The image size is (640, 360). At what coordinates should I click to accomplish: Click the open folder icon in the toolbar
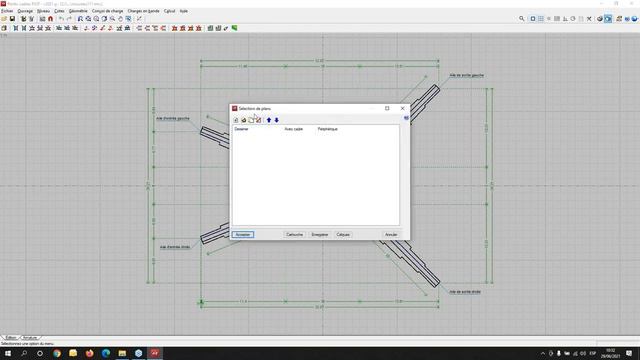(4, 19)
